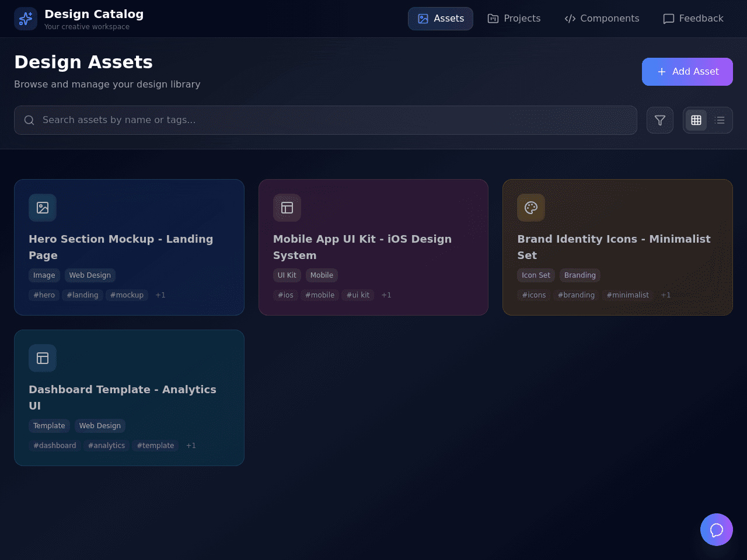The width and height of the screenshot is (747, 560).
Task: Go to the Components tab
Action: (x=602, y=19)
